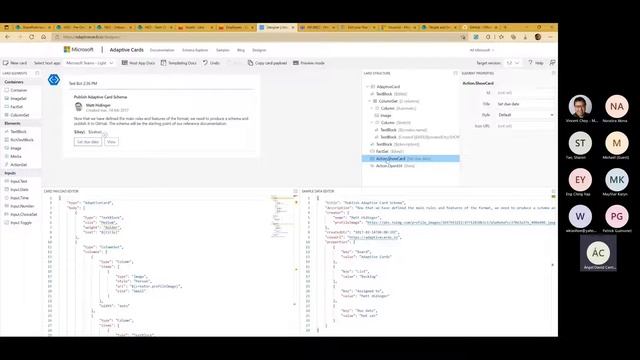Collapse the Card Payload Editor panel
The image size is (640, 360).
[296, 191]
